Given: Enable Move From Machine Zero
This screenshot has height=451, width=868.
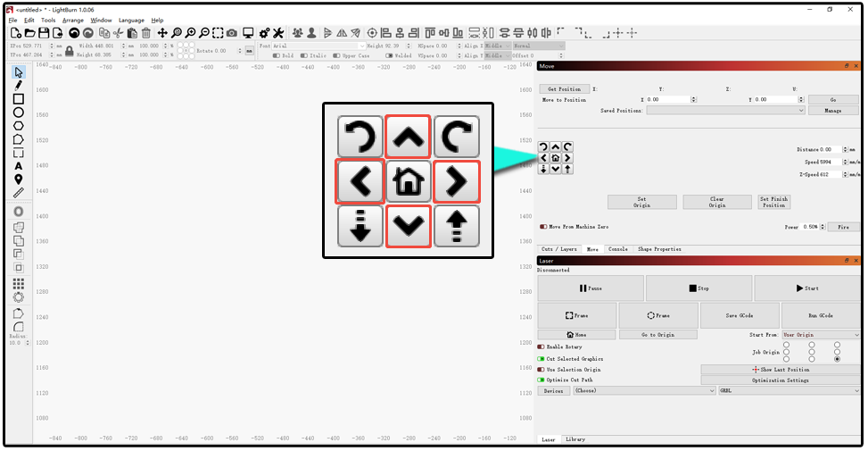Looking at the screenshot, I should (x=543, y=227).
